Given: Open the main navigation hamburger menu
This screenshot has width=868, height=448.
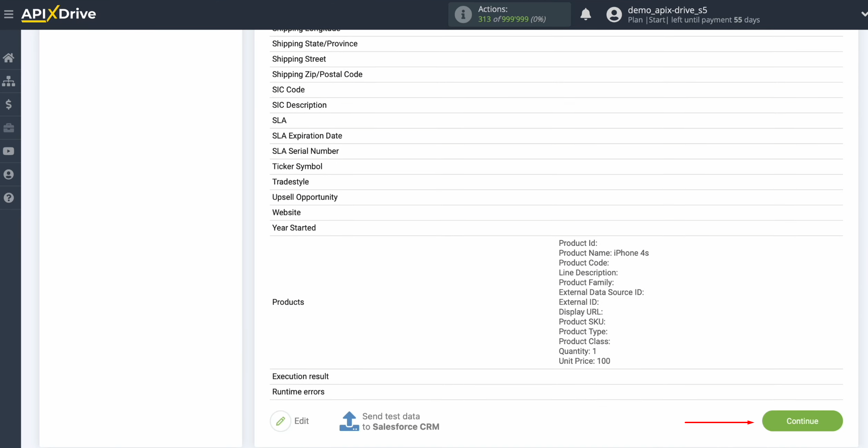Looking at the screenshot, I should coord(9,14).
